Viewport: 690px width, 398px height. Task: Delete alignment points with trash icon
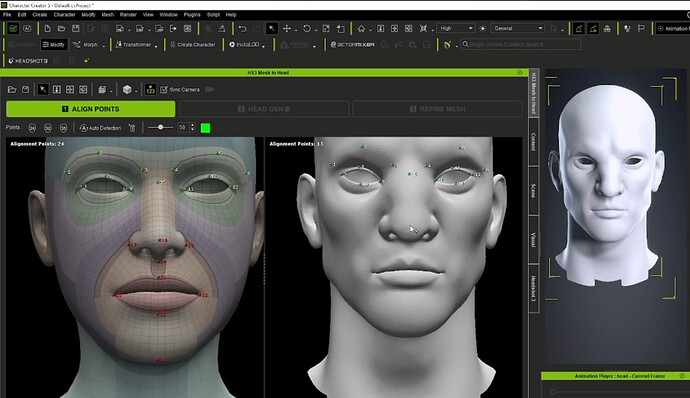click(132, 128)
